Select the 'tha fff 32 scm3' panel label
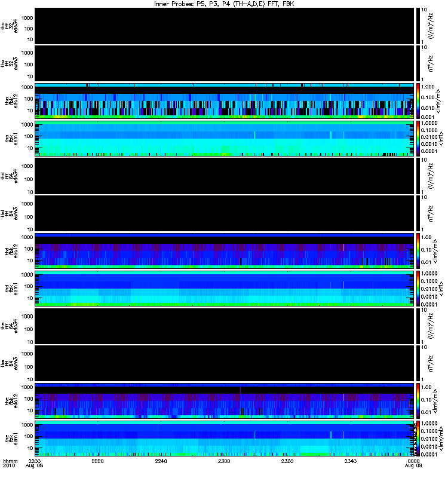 pos(10,64)
